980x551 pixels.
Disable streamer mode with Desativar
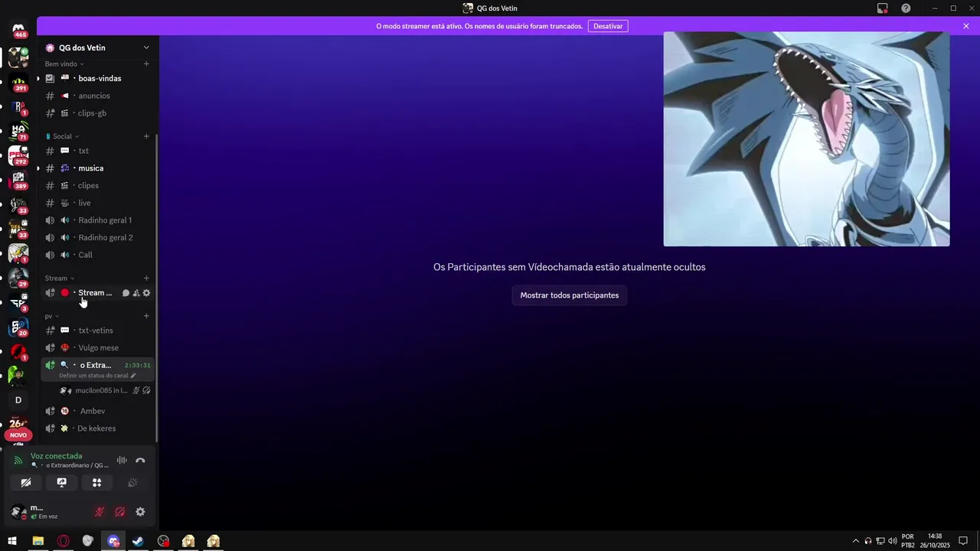click(608, 26)
